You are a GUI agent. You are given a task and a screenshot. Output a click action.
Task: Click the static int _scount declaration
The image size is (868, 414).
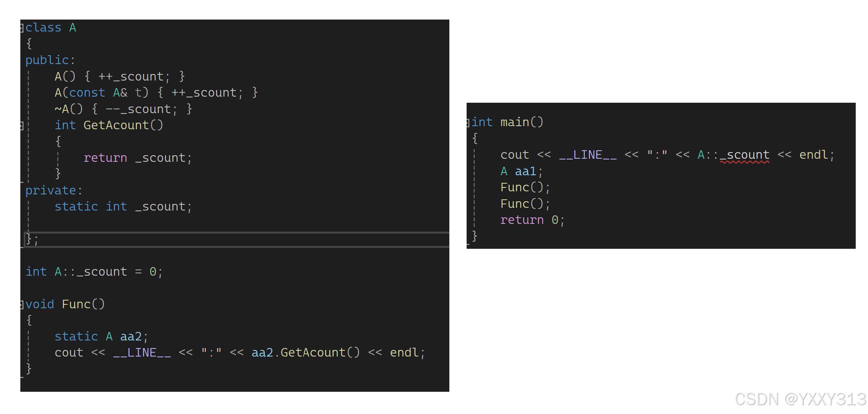(x=123, y=207)
